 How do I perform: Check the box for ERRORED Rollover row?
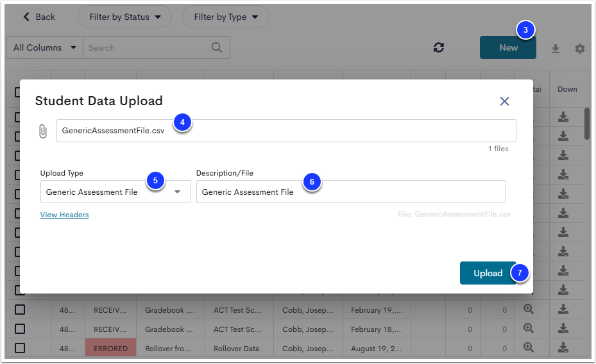(x=20, y=348)
